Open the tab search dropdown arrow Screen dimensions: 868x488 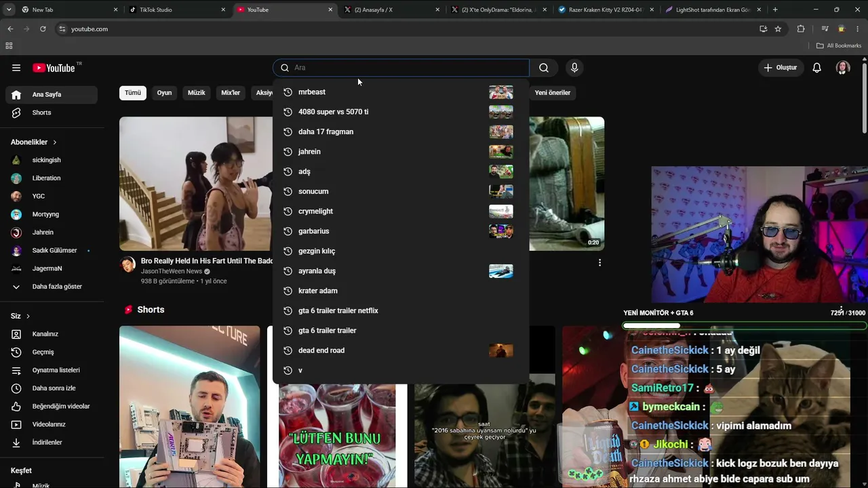pos(9,9)
